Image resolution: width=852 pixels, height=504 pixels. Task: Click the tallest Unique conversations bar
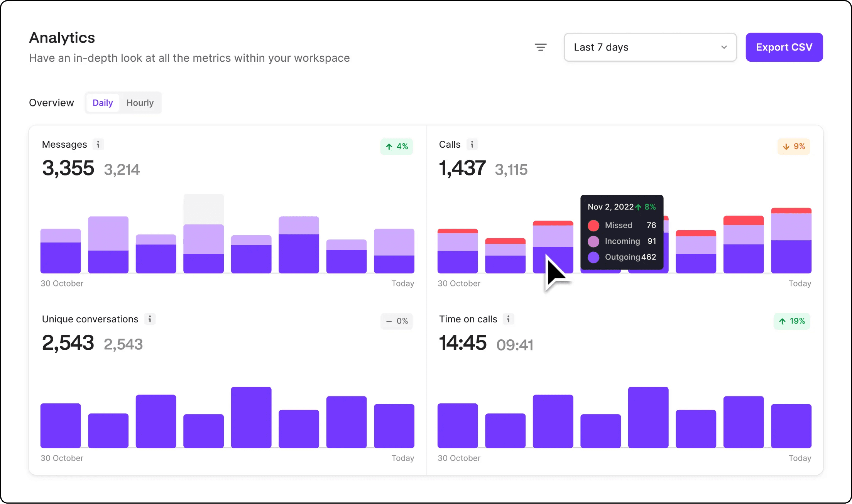(x=251, y=417)
